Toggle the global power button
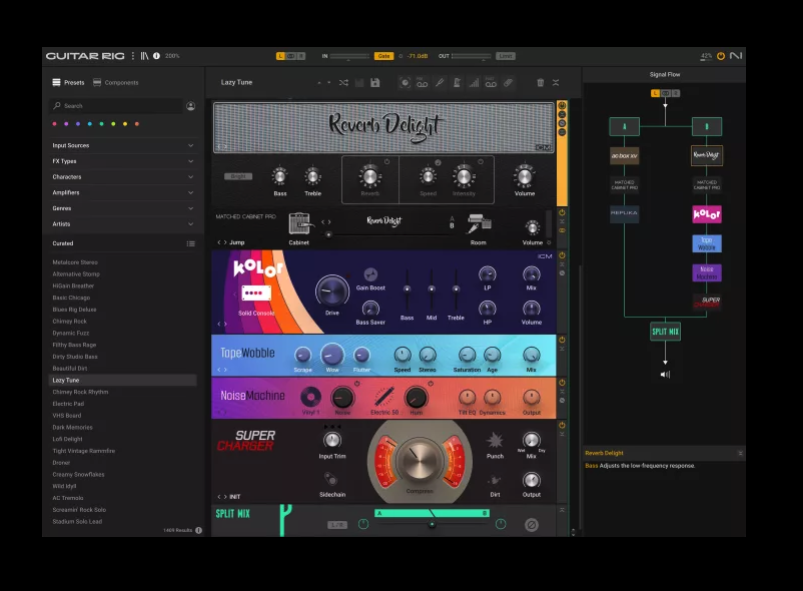 click(721, 56)
